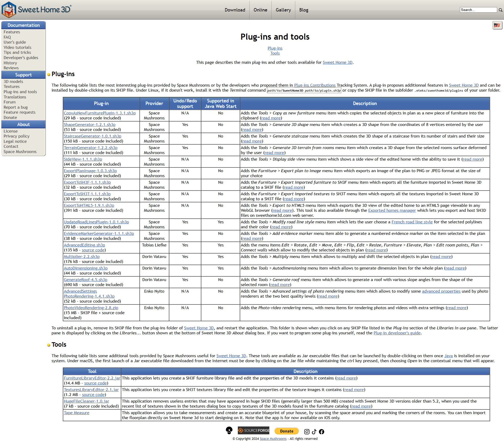Viewport: 504px width, 443px height.
Task: Jump to the Plug-ins anchor link
Action: 275,48
